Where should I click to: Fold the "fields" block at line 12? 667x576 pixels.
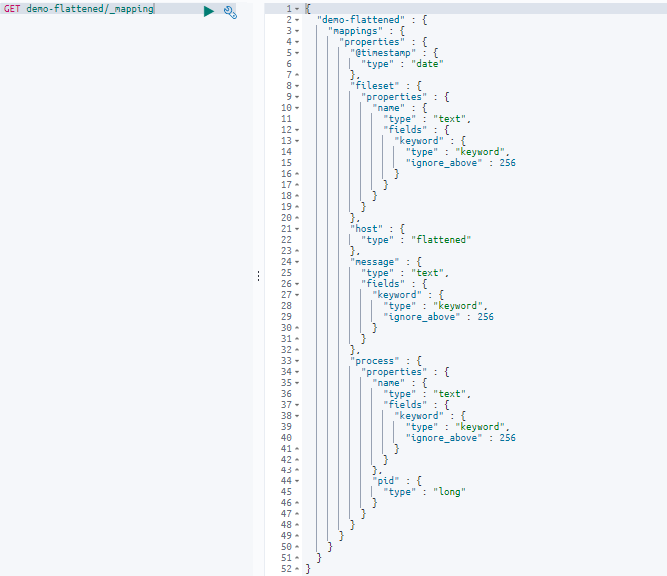(297, 130)
